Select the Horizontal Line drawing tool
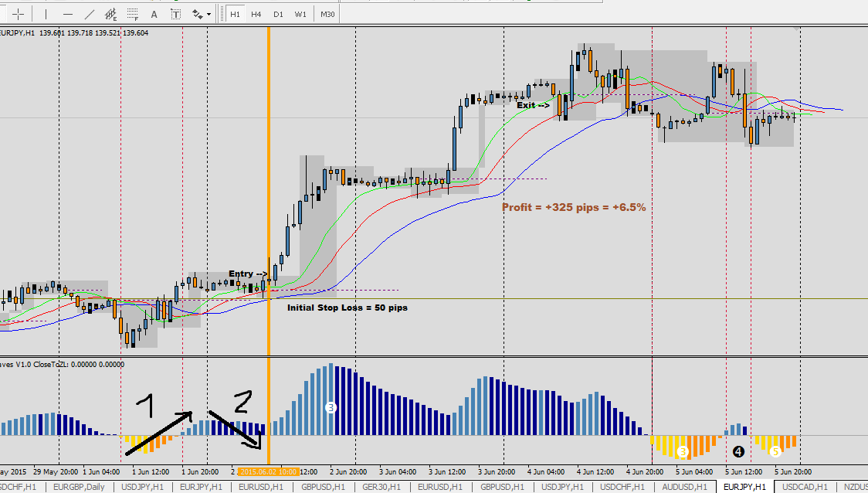Screen dimensions: 868x493 point(67,15)
